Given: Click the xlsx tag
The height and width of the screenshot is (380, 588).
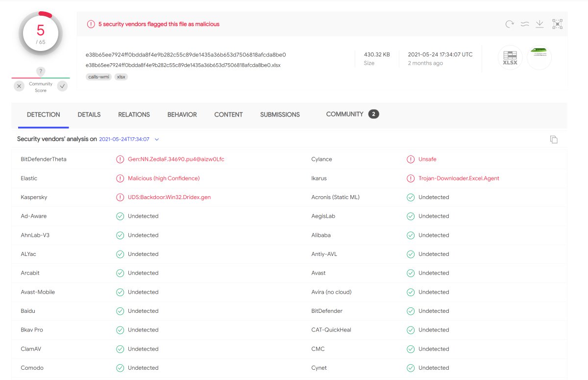Looking at the screenshot, I should pyautogui.click(x=121, y=77).
